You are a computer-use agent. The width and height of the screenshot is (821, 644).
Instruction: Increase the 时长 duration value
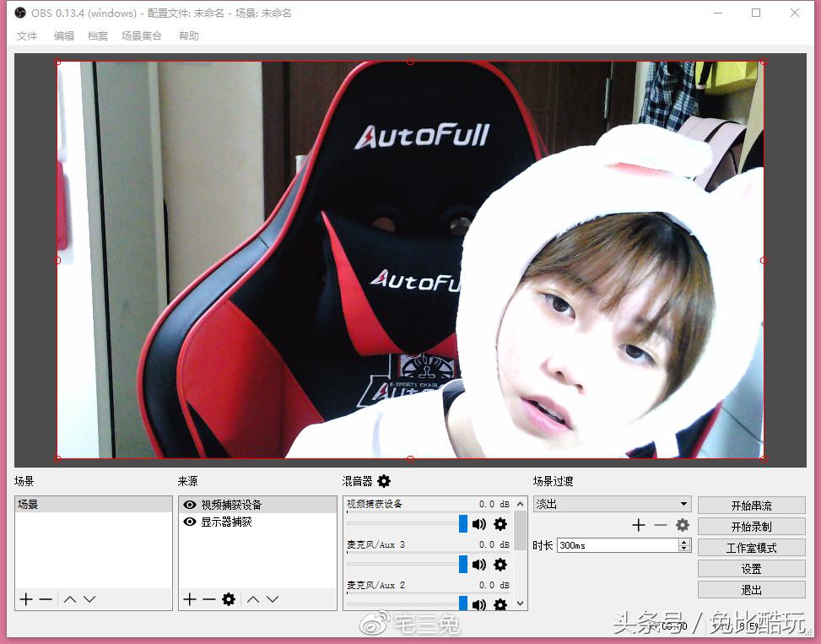(683, 542)
